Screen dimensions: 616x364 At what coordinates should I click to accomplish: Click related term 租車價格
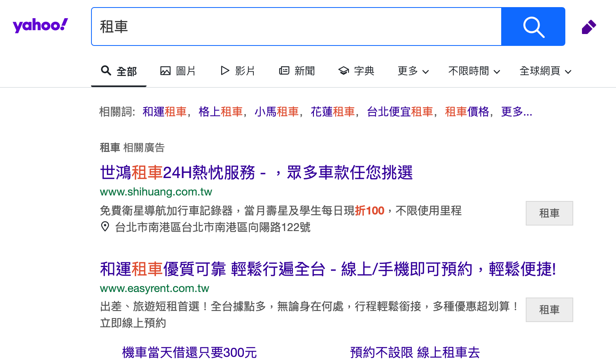coord(467,112)
